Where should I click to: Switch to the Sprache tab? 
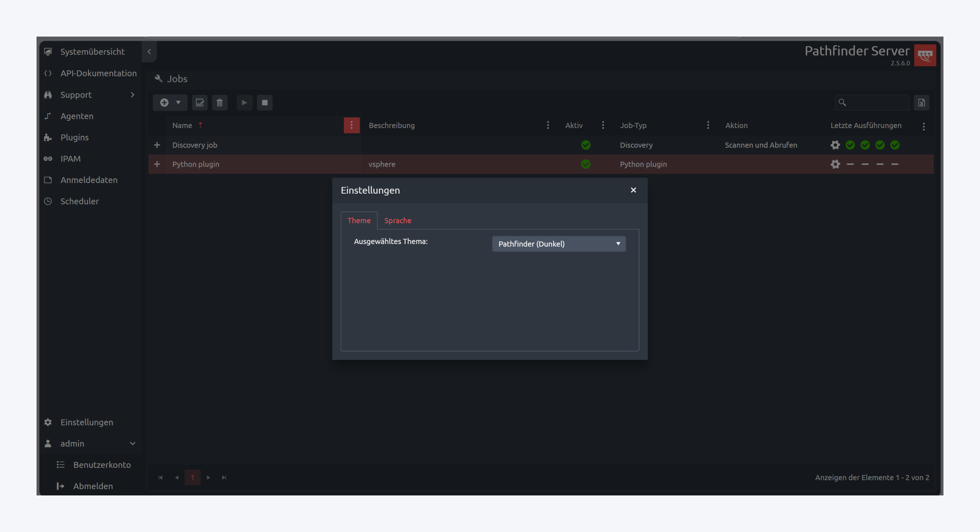pos(397,221)
